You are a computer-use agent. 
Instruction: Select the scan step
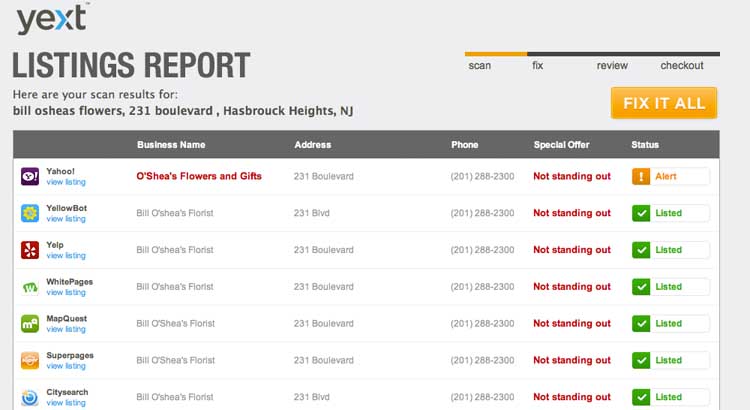[x=480, y=66]
